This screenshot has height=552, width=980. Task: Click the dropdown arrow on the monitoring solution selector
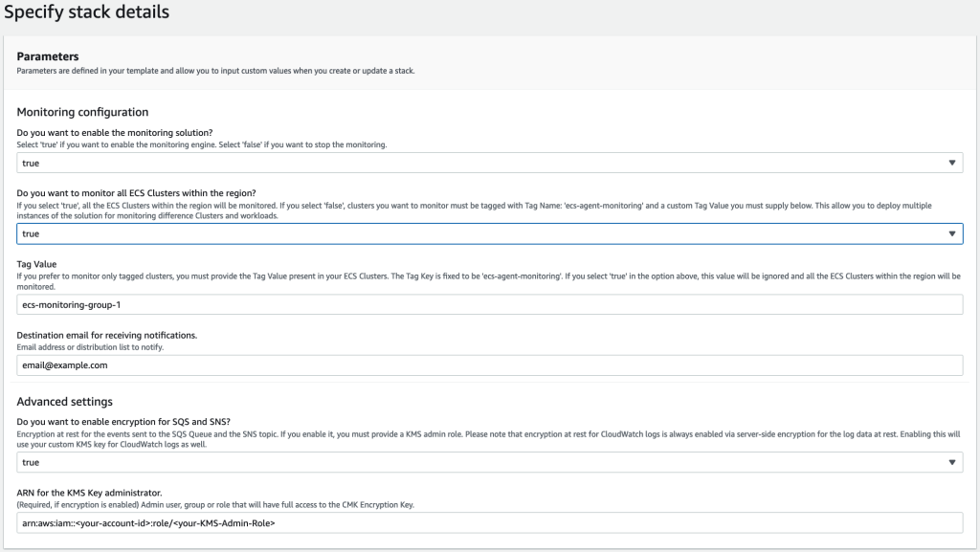click(x=952, y=163)
